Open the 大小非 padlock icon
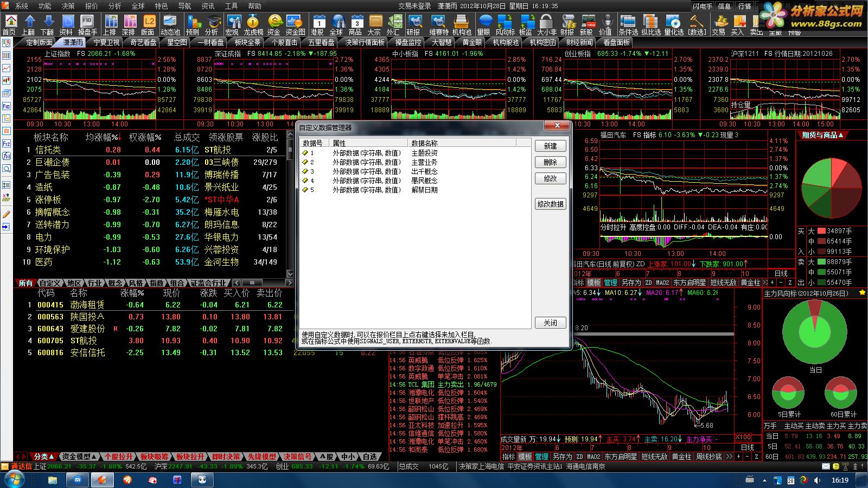Screen dimensions: 868x488 546,25
